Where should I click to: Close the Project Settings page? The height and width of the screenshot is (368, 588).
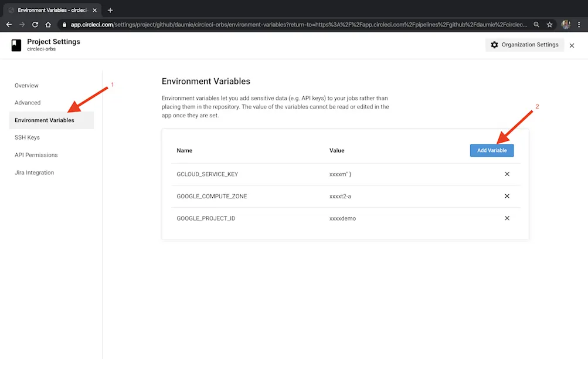coord(572,46)
